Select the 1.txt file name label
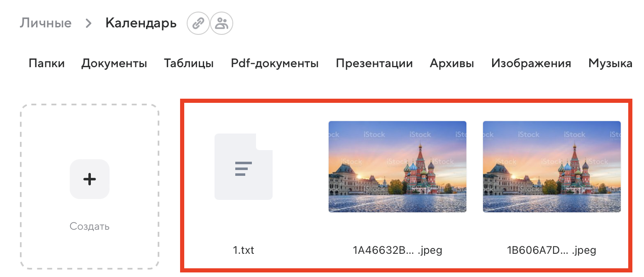This screenshot has height=277, width=644. point(244,250)
